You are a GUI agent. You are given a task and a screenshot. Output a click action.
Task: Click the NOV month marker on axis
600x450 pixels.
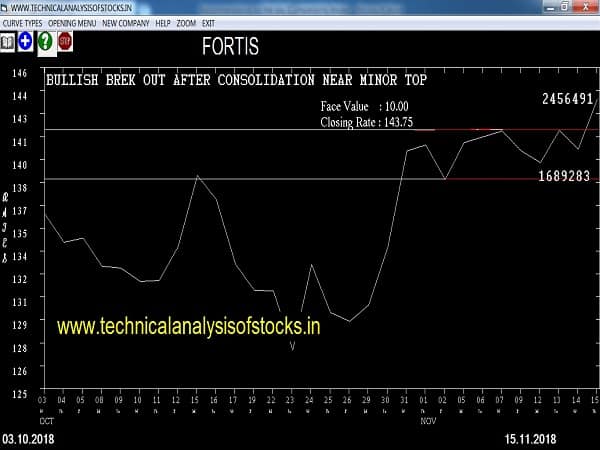point(428,420)
